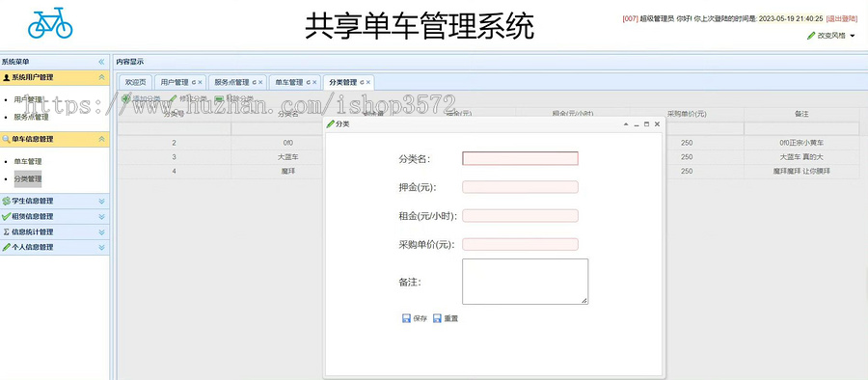Click the refresh icon on 服务点管理 tab

pos(254,83)
